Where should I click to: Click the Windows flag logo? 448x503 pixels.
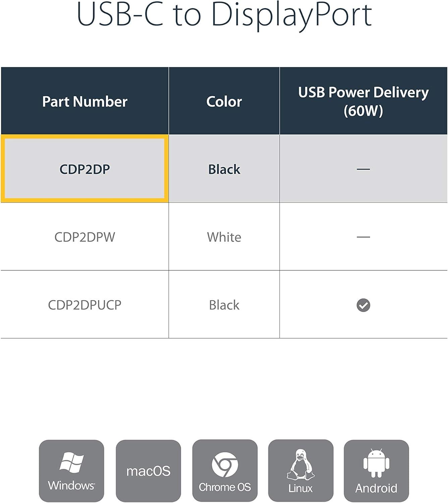[x=71, y=462]
